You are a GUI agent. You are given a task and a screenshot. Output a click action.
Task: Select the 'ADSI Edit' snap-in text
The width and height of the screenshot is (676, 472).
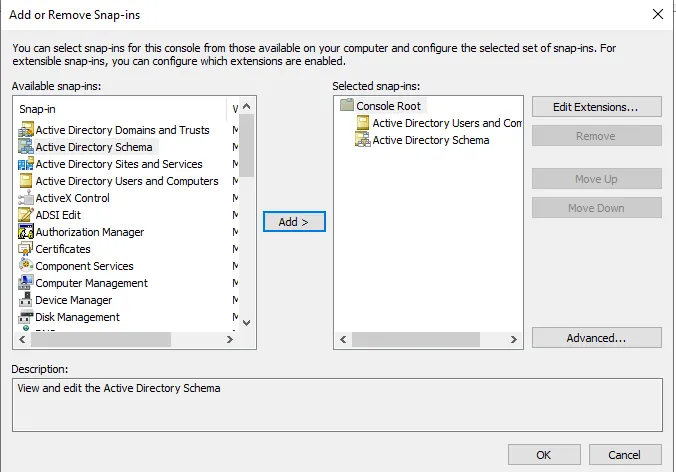[x=58, y=215]
